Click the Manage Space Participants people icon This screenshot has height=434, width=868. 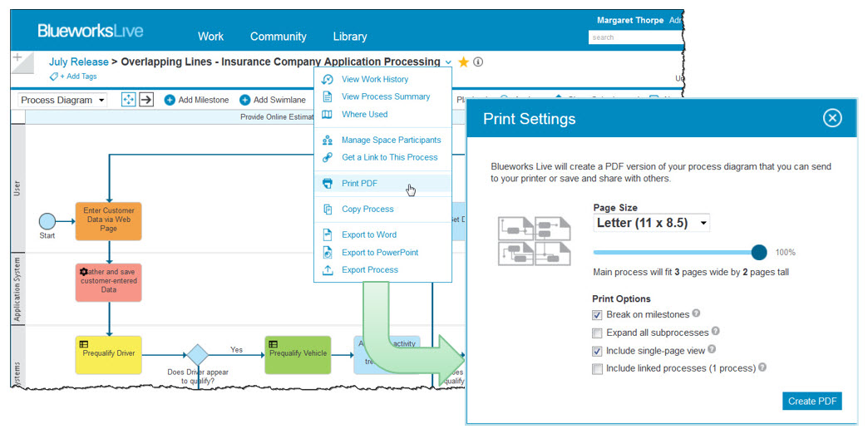click(327, 140)
